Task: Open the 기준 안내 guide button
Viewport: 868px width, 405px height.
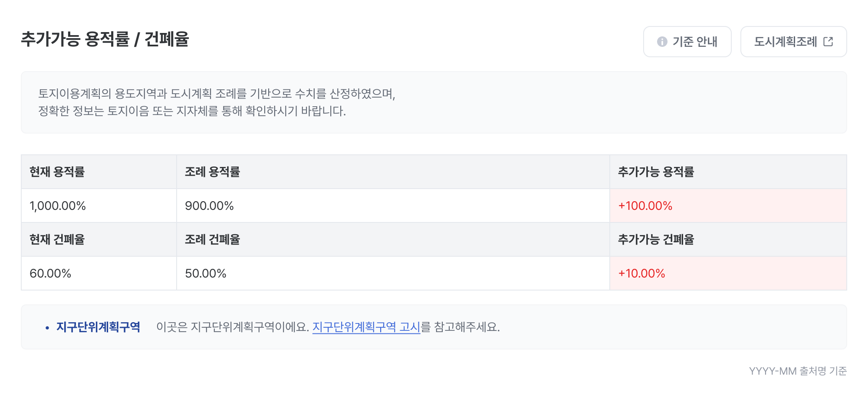Action: point(687,42)
